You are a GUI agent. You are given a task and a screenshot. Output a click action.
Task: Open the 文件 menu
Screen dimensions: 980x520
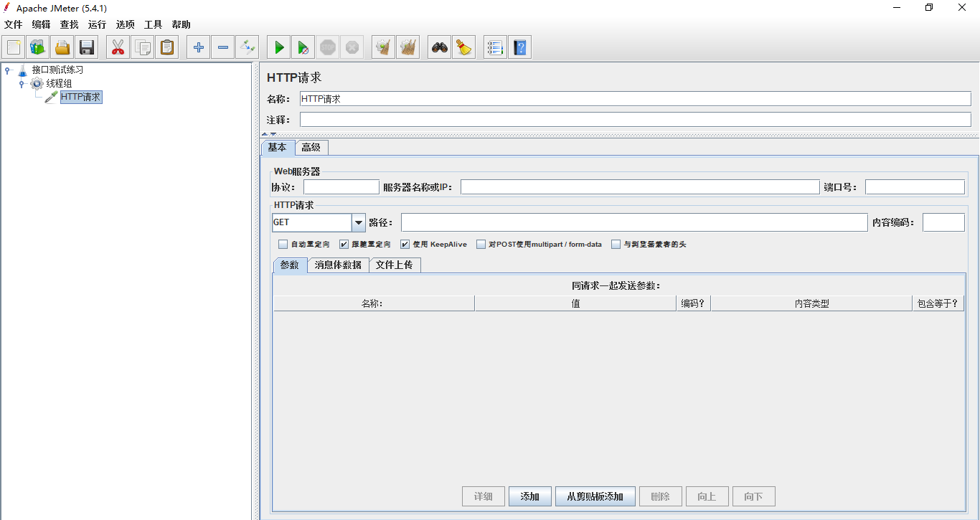(x=14, y=24)
